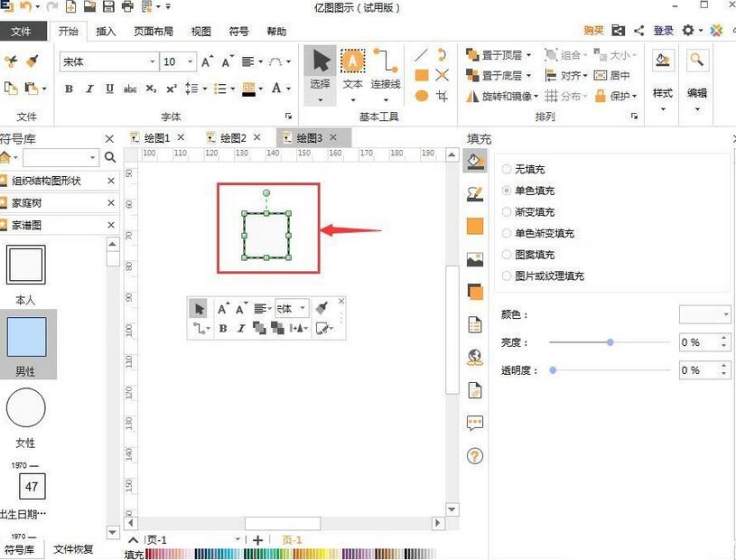736x560 pixels.
Task: Open the 插入 ribbon tab
Action: pyautogui.click(x=106, y=30)
